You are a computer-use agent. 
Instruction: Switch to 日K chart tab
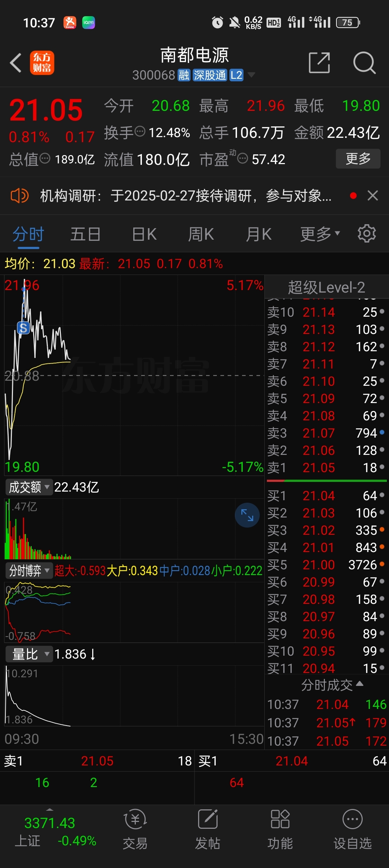pos(144,235)
